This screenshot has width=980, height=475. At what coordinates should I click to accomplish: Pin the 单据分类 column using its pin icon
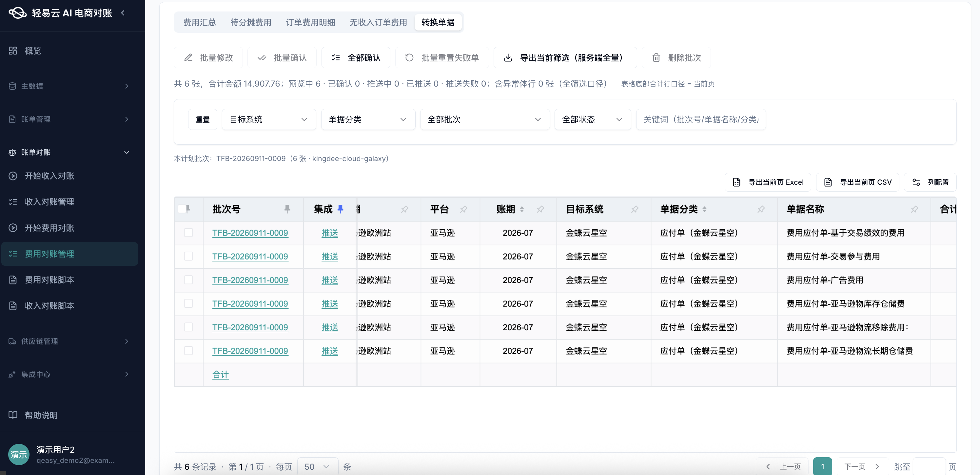pos(761,209)
